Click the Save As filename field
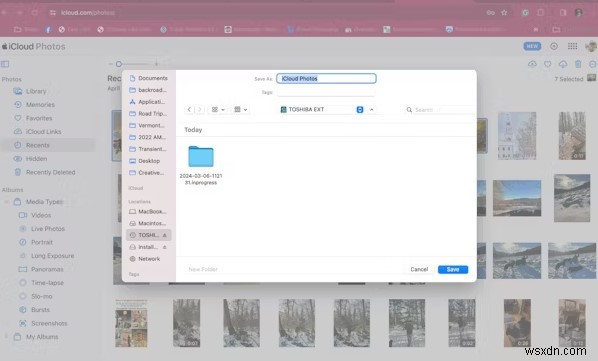The height and width of the screenshot is (361, 598). coord(326,79)
